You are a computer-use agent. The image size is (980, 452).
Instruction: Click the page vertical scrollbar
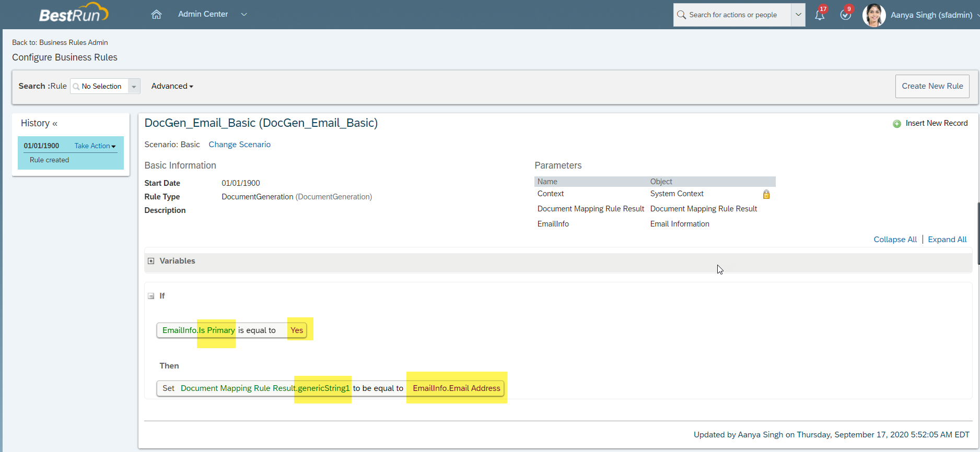tap(978, 233)
